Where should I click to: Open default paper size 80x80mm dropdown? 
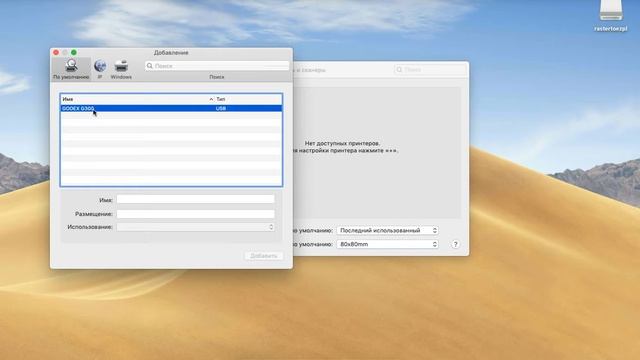click(387, 244)
